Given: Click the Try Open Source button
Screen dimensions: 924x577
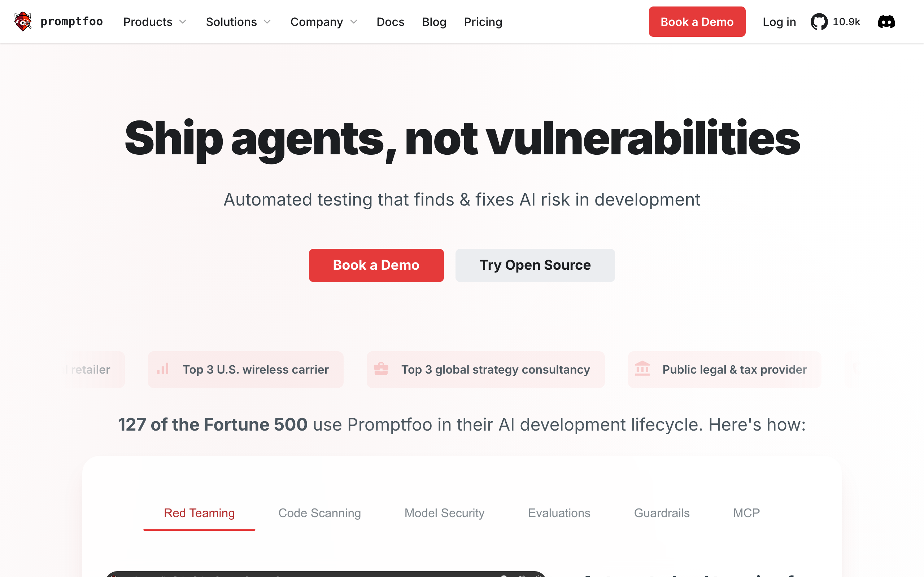Looking at the screenshot, I should point(535,265).
